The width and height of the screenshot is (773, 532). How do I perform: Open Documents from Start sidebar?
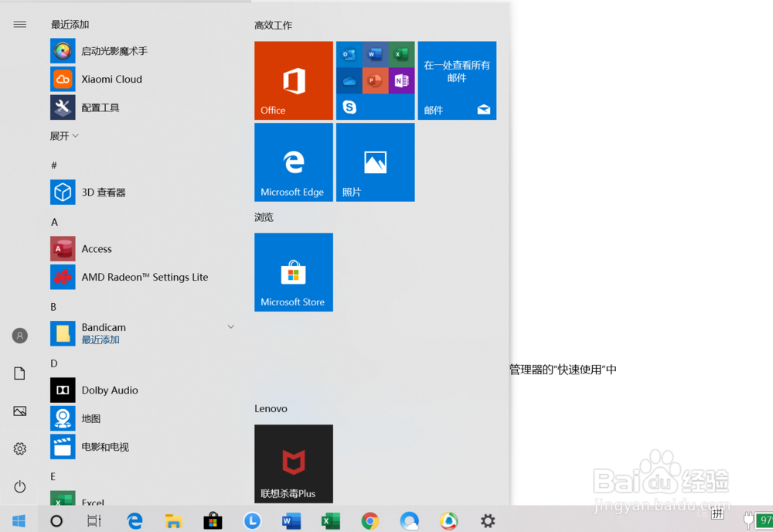coord(20,373)
